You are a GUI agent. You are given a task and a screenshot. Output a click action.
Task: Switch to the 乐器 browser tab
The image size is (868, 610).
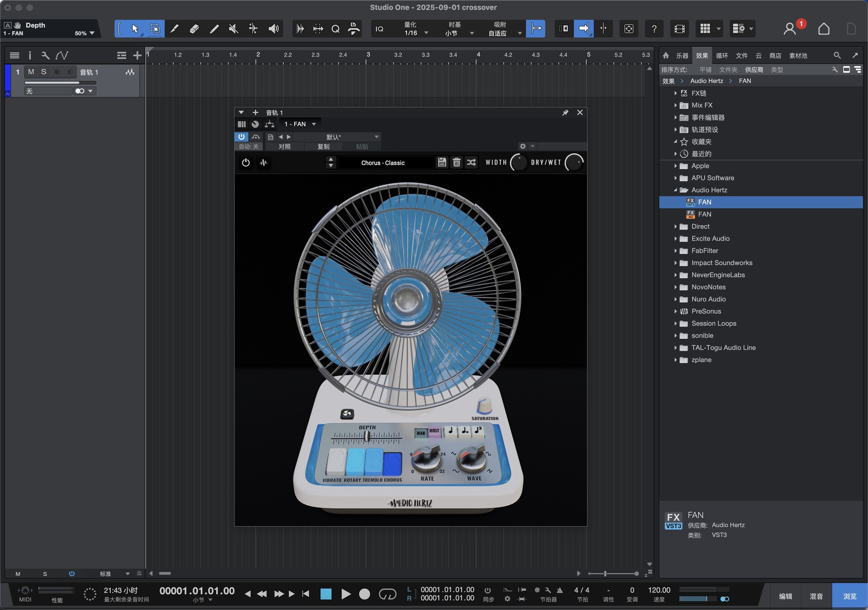pyautogui.click(x=682, y=56)
